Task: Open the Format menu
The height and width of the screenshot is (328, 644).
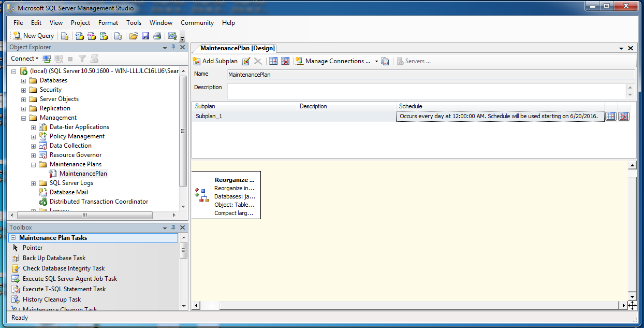Action: (108, 23)
